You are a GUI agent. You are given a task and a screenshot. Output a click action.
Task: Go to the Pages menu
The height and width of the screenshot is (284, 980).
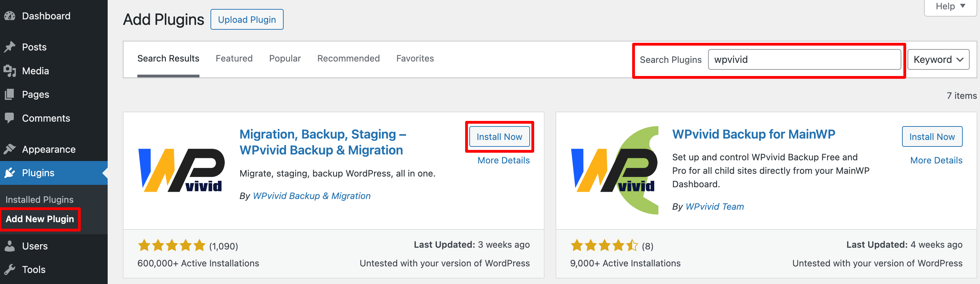(53, 94)
